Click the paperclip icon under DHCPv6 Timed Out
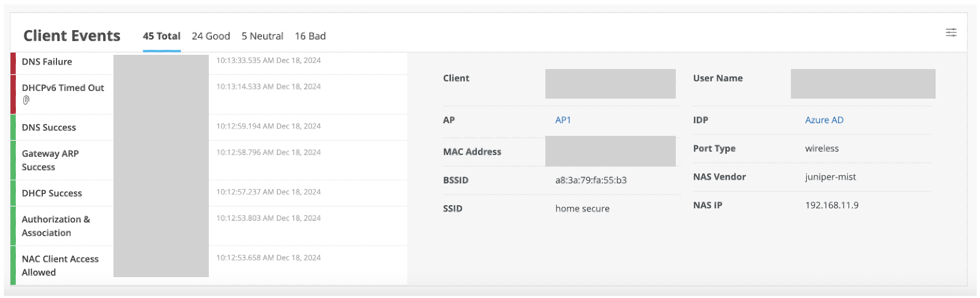This screenshot has width=980, height=298. [x=26, y=100]
